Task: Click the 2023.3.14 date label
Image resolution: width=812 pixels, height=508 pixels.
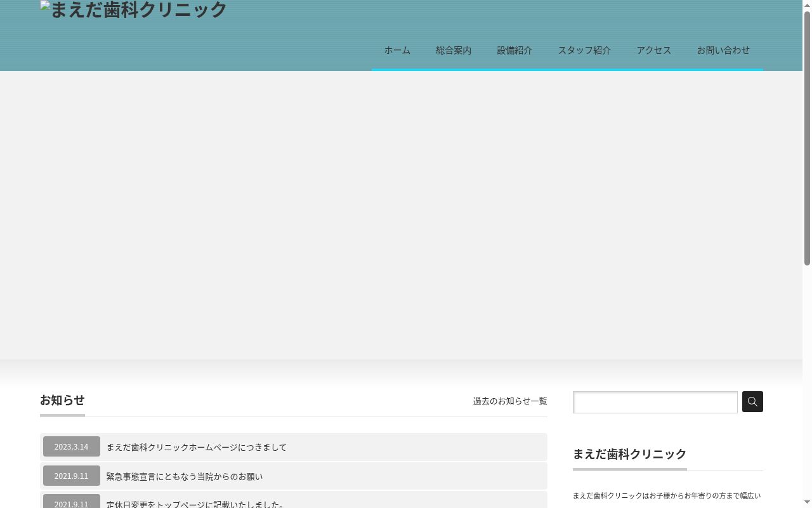Action: pyautogui.click(x=72, y=446)
